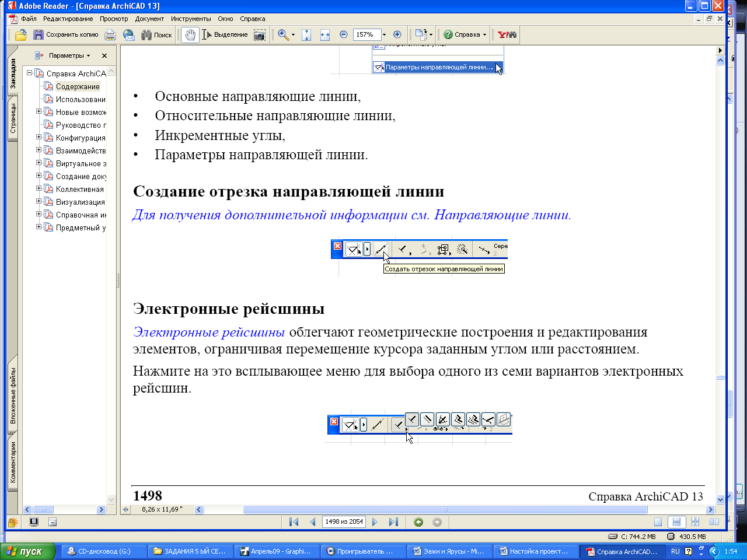Click Сохранить копию save button
This screenshot has width=747, height=560.
coord(65,35)
